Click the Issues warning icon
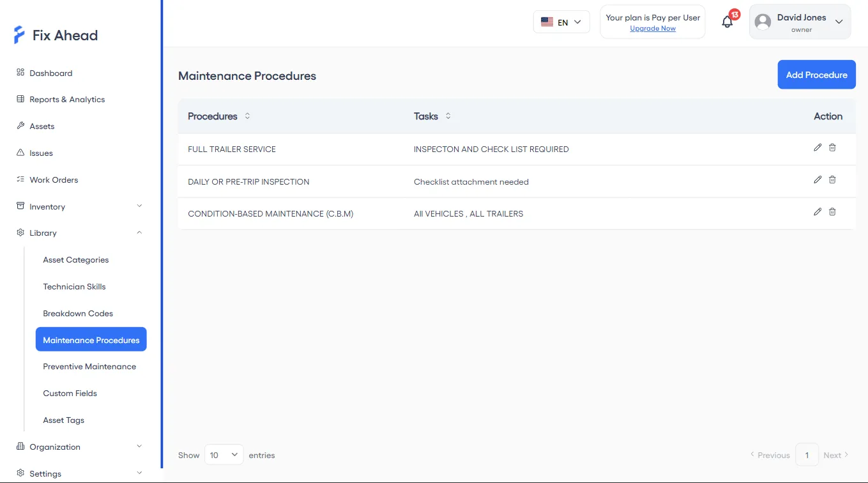 pyautogui.click(x=20, y=153)
